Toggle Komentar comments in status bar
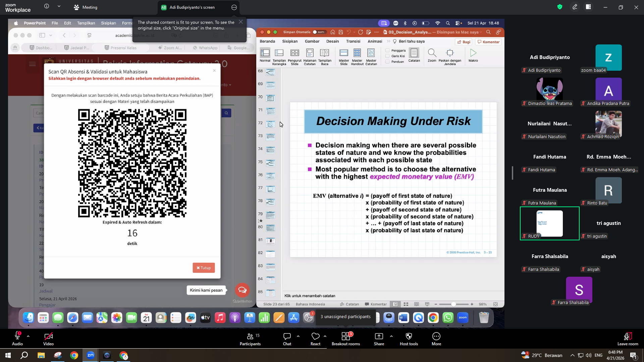Viewport: 644px width, 362px height. (x=376, y=304)
